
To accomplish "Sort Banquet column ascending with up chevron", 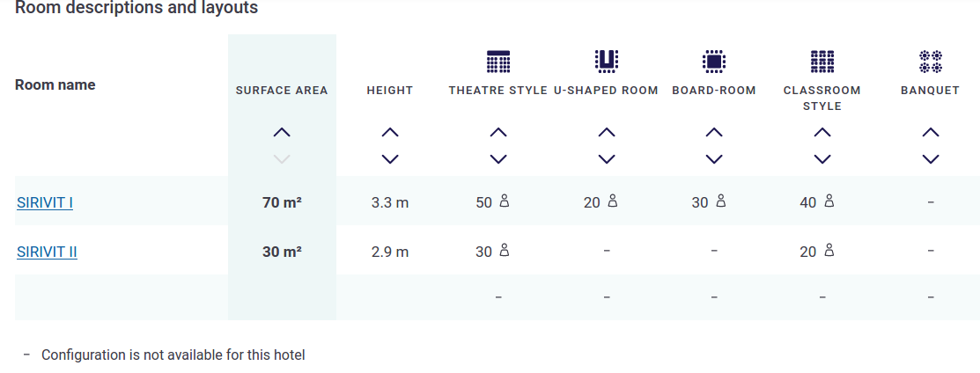I will (931, 133).
